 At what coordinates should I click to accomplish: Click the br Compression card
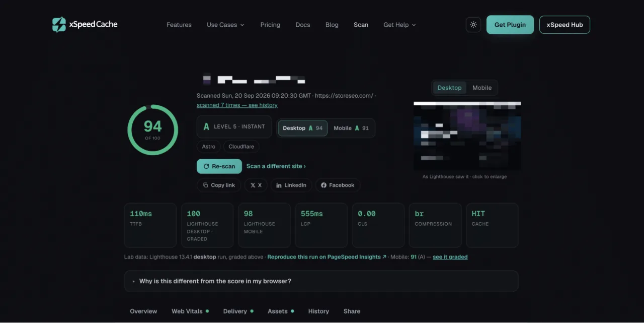coord(435,225)
